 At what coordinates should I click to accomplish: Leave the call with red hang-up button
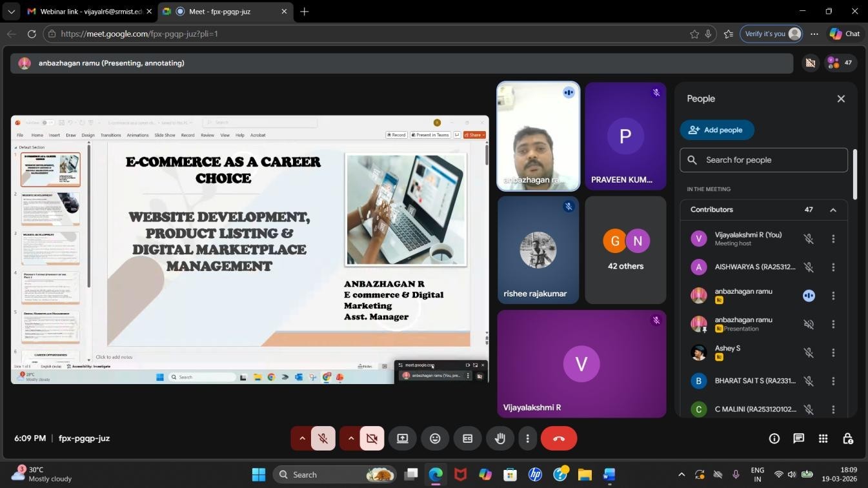[559, 438]
